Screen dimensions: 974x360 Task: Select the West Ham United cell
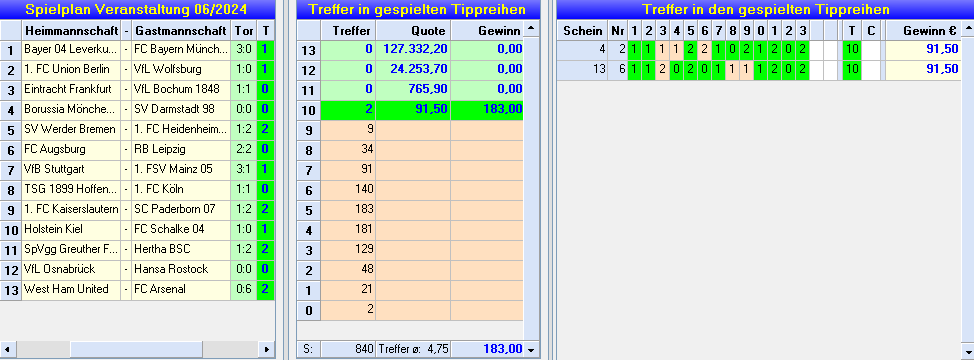[71, 289]
